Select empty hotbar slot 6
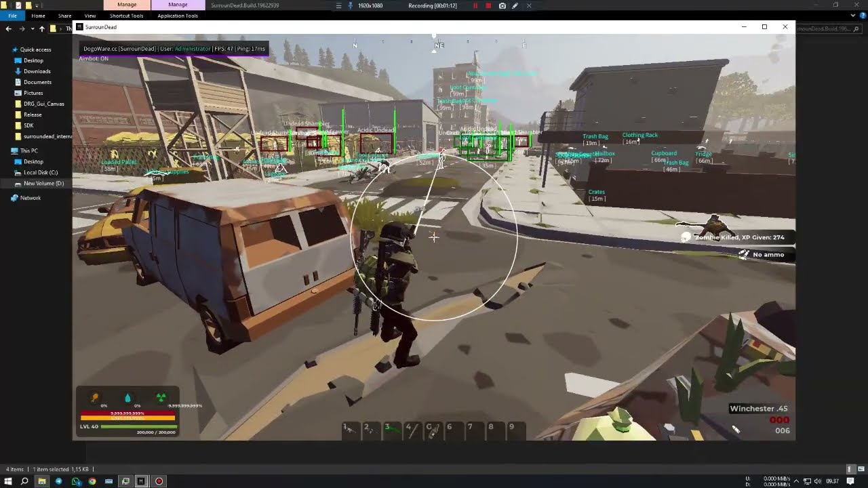Image resolution: width=868 pixels, height=488 pixels. [x=453, y=430]
